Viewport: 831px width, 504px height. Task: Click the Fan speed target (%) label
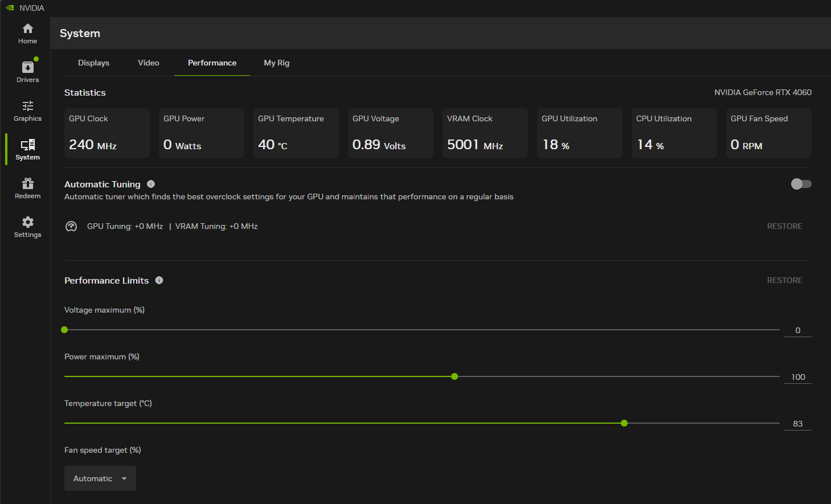(x=103, y=450)
